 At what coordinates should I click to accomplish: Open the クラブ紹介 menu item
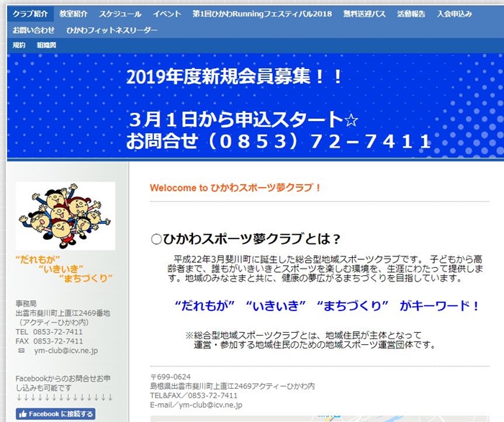30,14
